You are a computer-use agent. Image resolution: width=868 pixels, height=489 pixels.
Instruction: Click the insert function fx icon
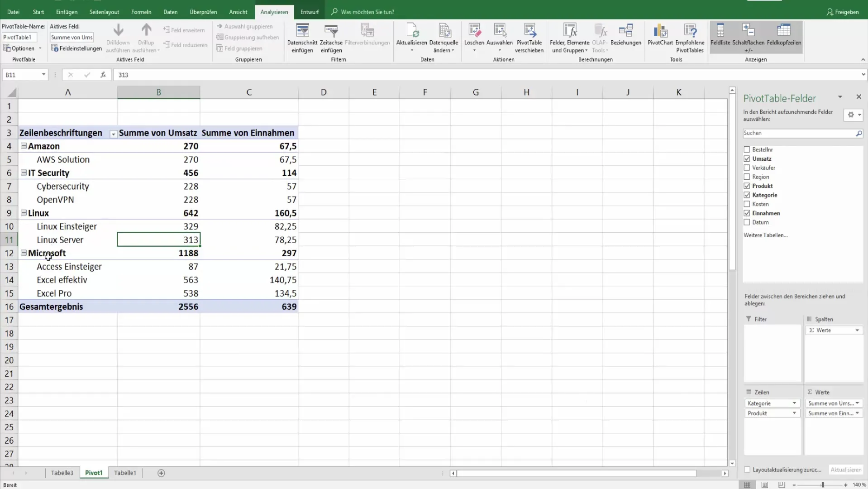(x=103, y=75)
